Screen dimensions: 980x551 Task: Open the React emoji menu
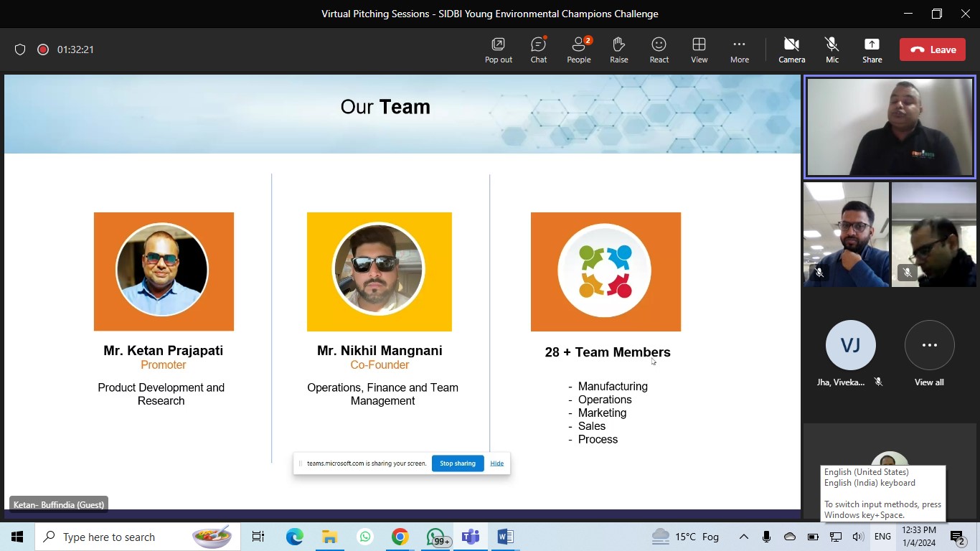[659, 50]
